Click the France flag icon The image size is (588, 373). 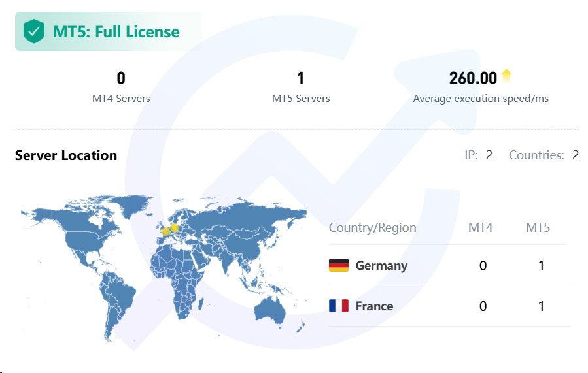pyautogui.click(x=338, y=306)
